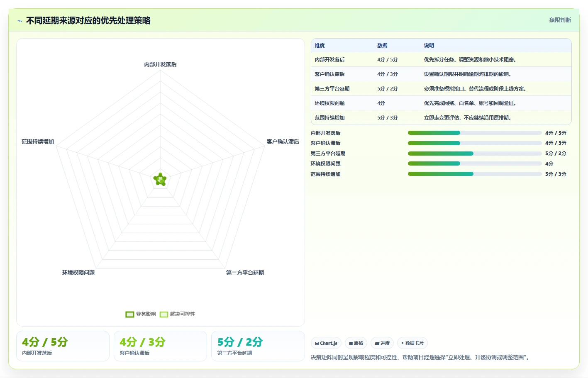
Task: Select table row cell 客户确认滞后
Action: tap(329, 74)
